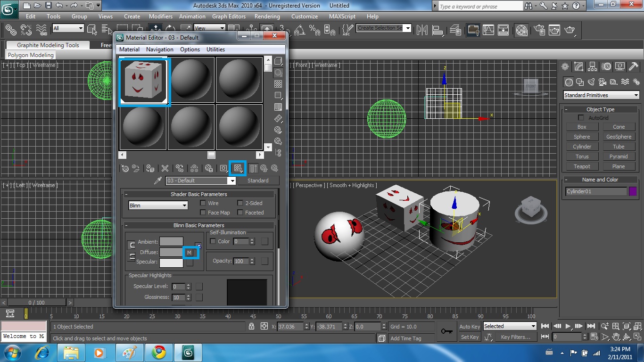This screenshot has width=644, height=362.
Task: Open Create Selection Set dropdown
Action: (384, 28)
